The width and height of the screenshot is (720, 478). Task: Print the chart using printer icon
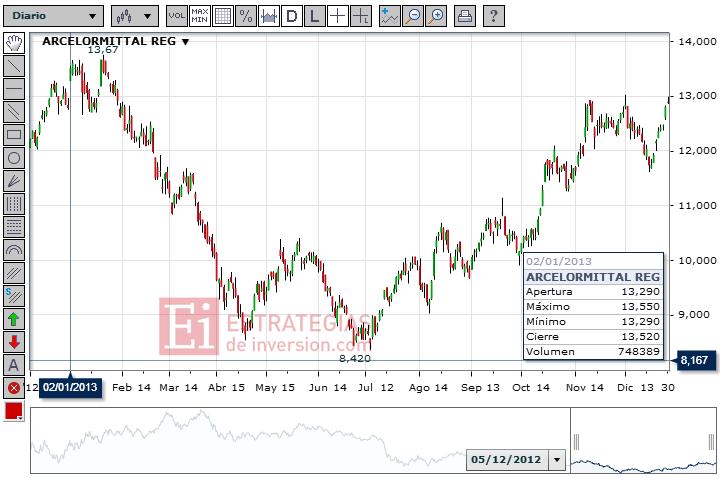pyautogui.click(x=465, y=16)
